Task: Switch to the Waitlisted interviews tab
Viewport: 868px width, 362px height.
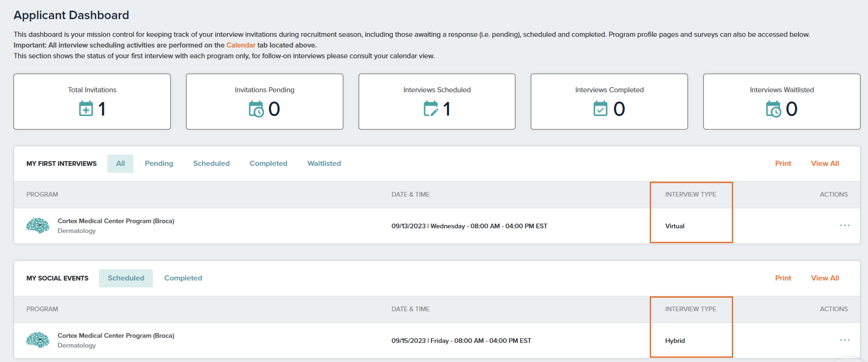Action: [324, 164]
